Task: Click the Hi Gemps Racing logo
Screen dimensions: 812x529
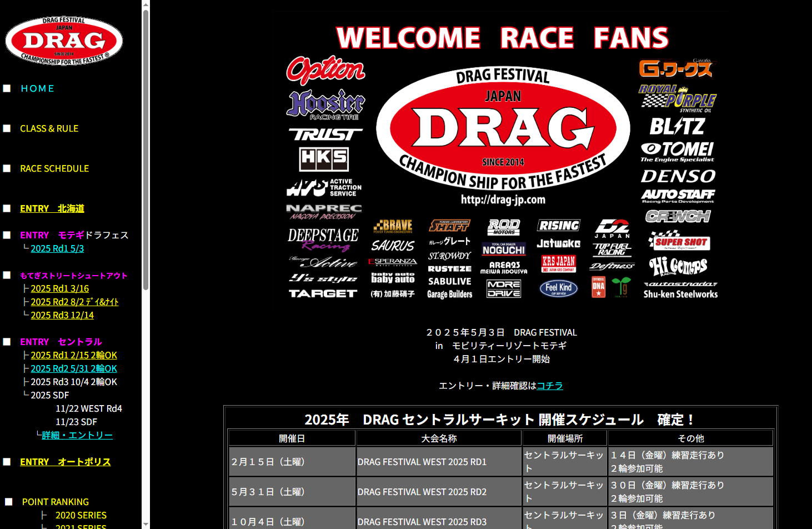Action: point(678,267)
